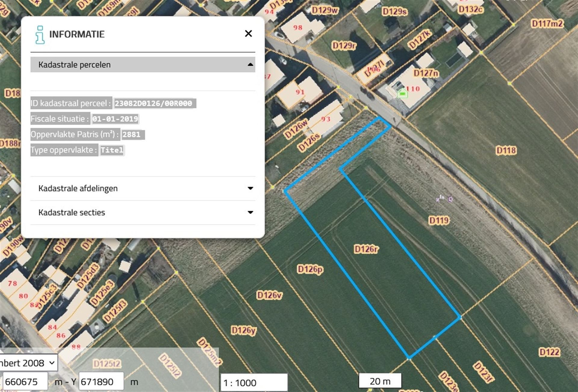Click the D126r parcel label on map

[366, 249]
